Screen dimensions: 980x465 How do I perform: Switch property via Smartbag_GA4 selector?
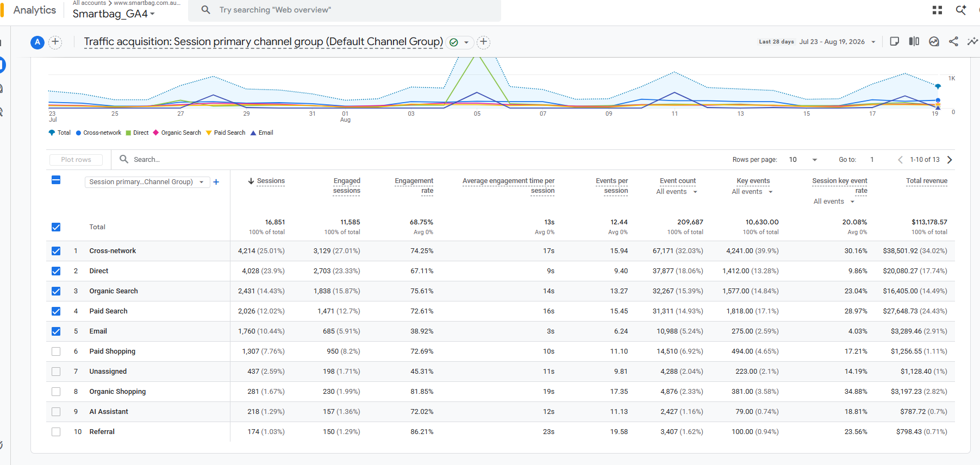tap(114, 14)
